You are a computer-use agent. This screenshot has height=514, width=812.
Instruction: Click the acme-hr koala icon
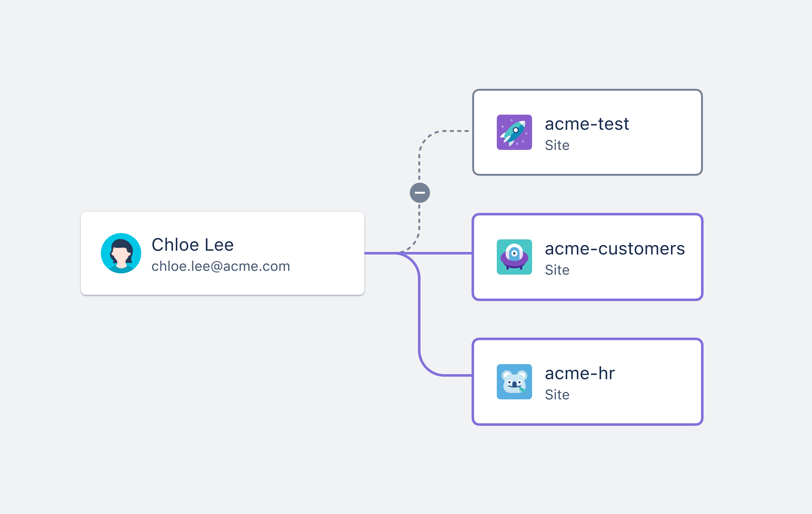(514, 382)
